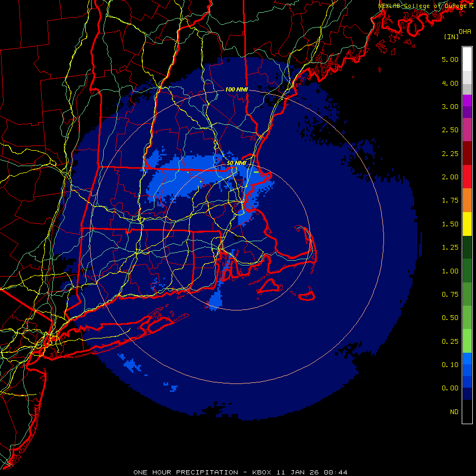
Task: Click the yellow 1.50 legend swatch
Action: [467, 224]
